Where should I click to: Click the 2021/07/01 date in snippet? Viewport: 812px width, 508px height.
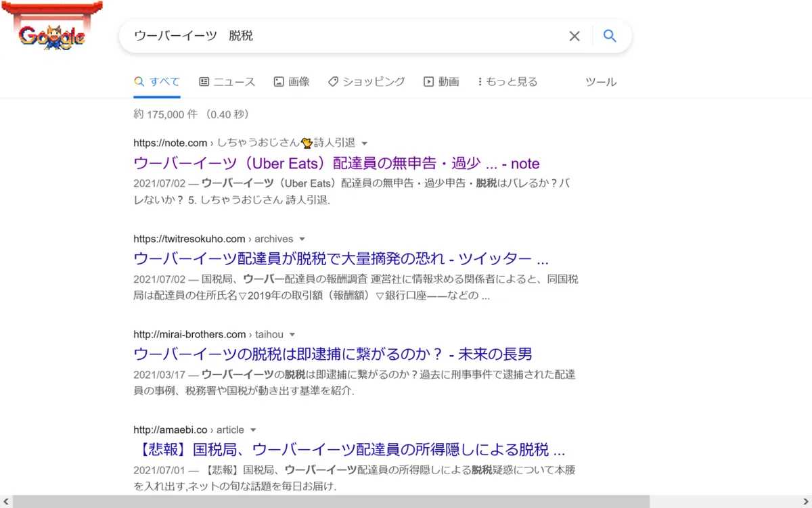[x=160, y=469]
